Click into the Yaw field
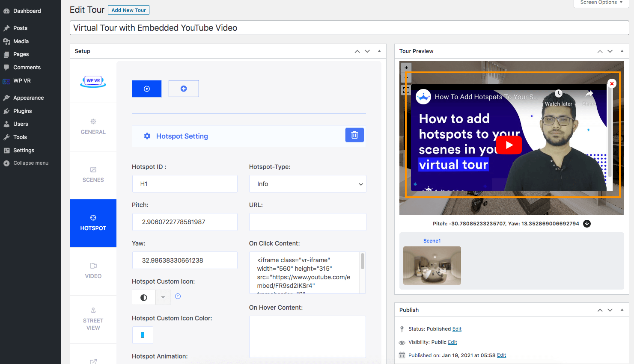Screen dimensions: 634x364 [185, 260]
